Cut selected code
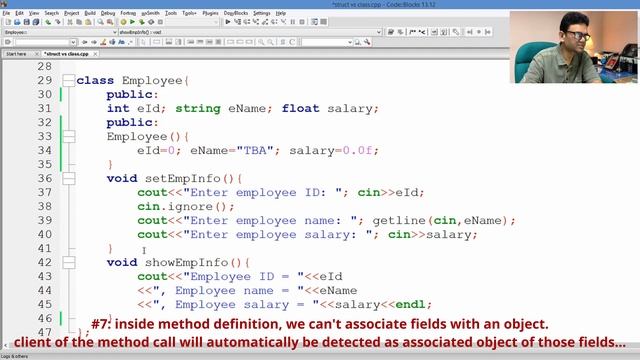This screenshot has width=640, height=360. 70,22
